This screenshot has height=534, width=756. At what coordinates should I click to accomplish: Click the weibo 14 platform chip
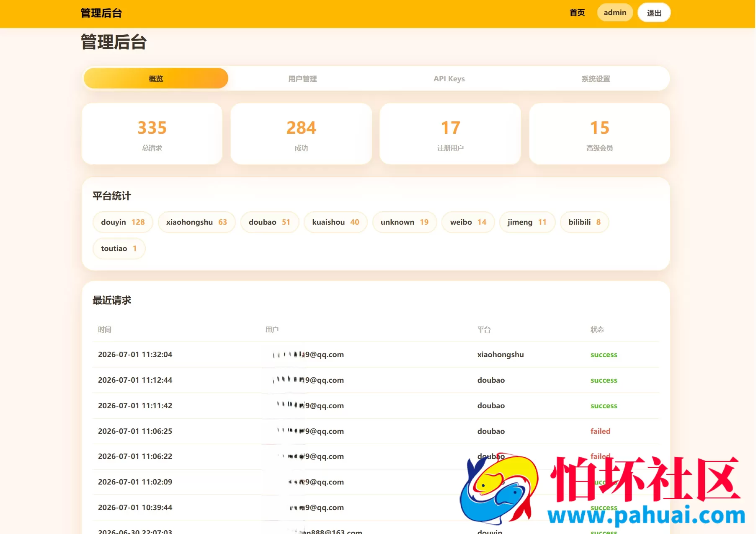tap(468, 222)
